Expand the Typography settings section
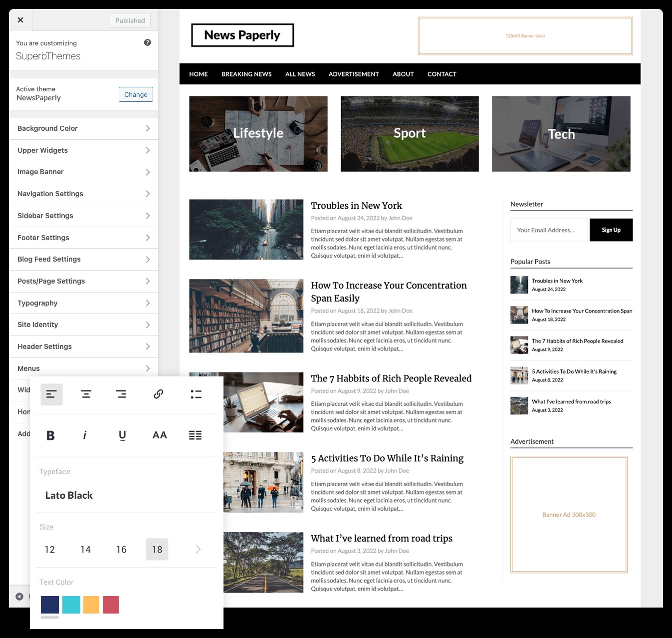 83,303
